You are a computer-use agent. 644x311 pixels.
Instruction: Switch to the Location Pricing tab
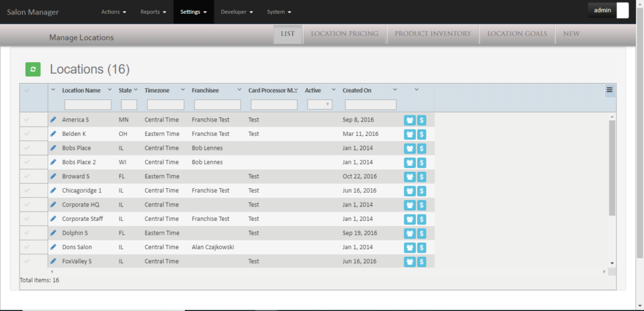click(345, 34)
